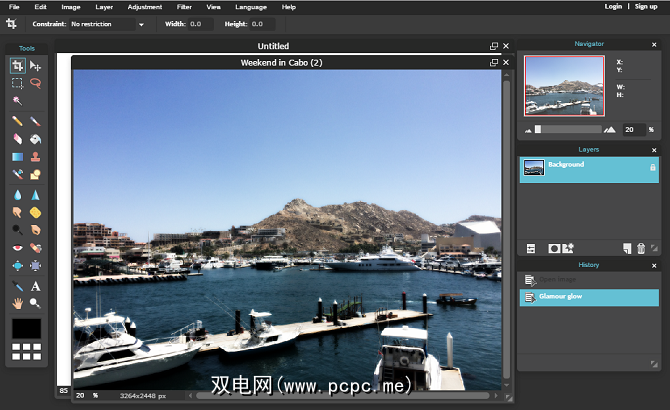Toggle layer settings in Layers panel
This screenshot has width=670, height=410.
532,247
